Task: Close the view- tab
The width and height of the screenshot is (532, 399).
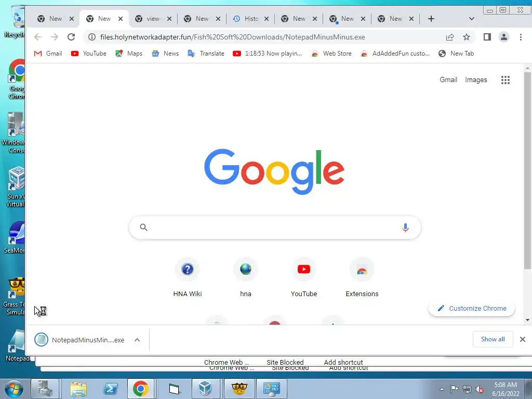Action: [x=169, y=19]
